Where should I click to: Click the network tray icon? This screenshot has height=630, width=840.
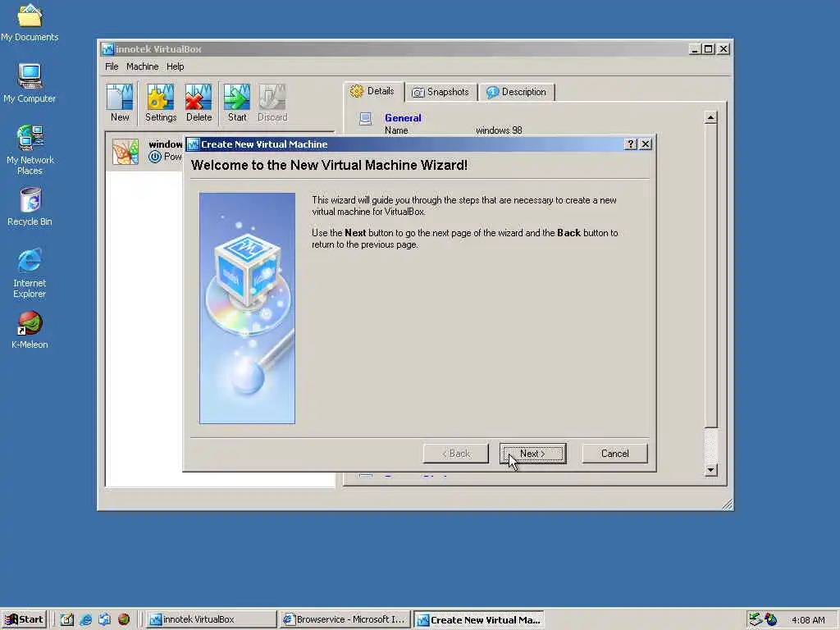[x=756, y=619]
